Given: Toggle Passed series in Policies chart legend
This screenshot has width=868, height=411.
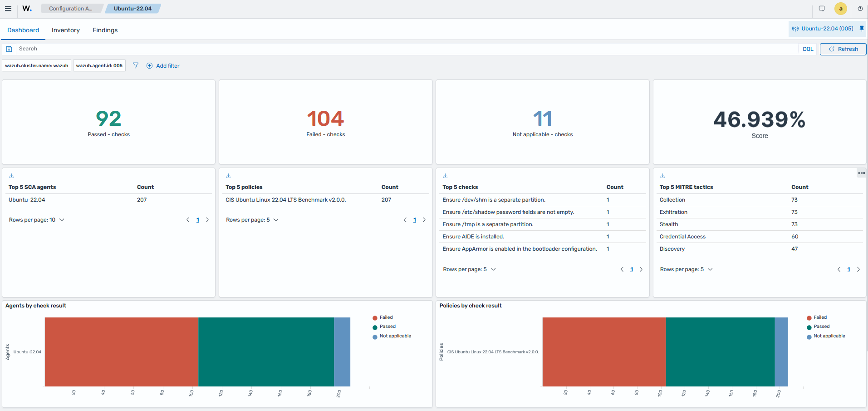Looking at the screenshot, I should pyautogui.click(x=818, y=327).
